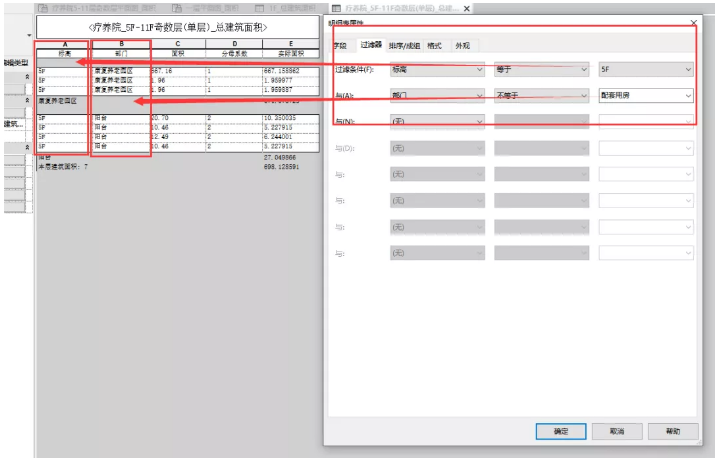The width and height of the screenshot is (720, 460).
Task: Switch to the 格式 tab
Action: click(434, 45)
